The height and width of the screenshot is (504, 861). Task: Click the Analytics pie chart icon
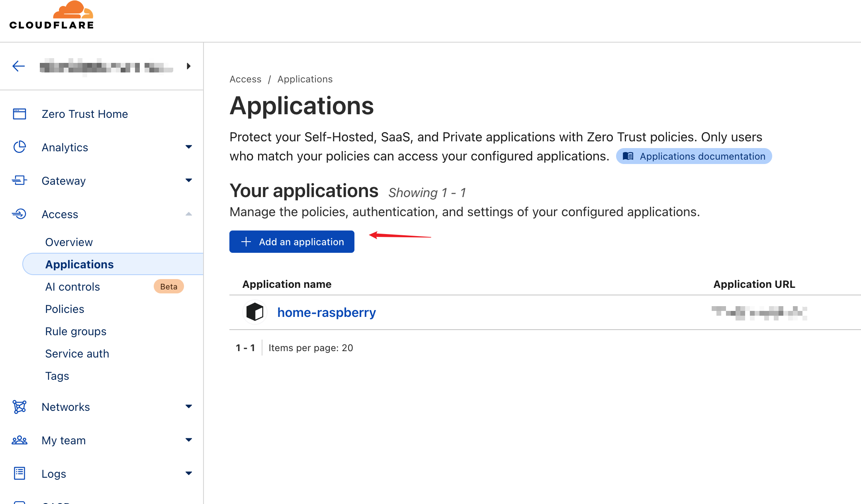tap(20, 147)
